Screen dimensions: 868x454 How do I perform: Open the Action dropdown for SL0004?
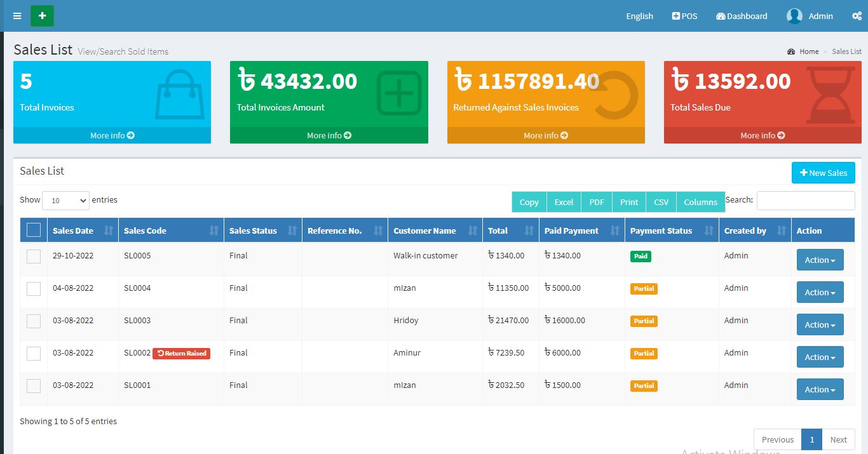[820, 292]
